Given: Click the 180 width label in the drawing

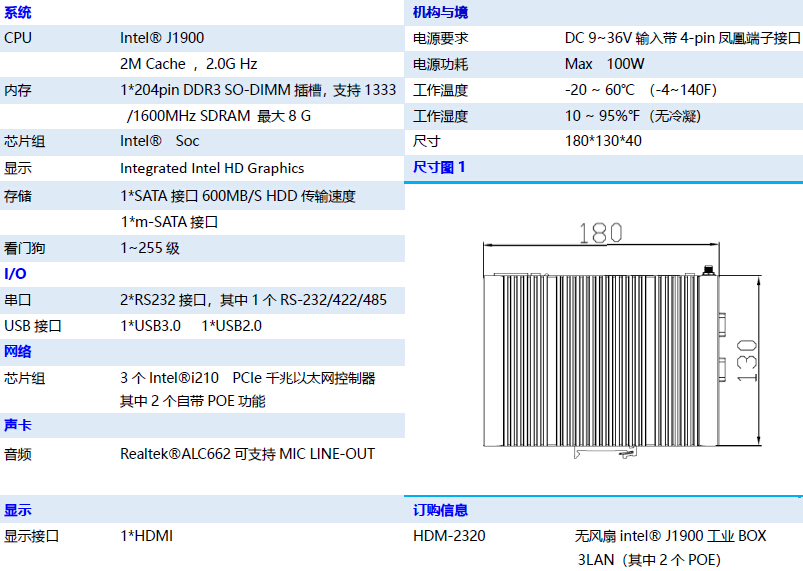Looking at the screenshot, I should (600, 233).
